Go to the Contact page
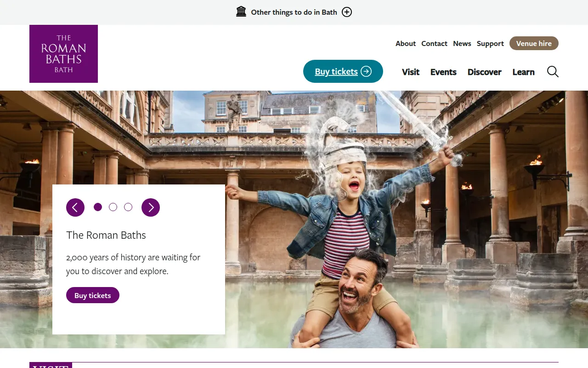 click(x=434, y=43)
